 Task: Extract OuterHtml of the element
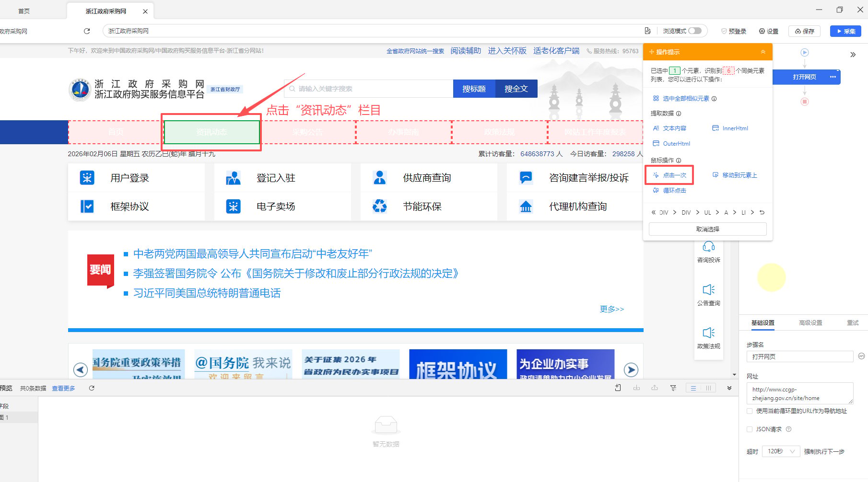pyautogui.click(x=671, y=144)
